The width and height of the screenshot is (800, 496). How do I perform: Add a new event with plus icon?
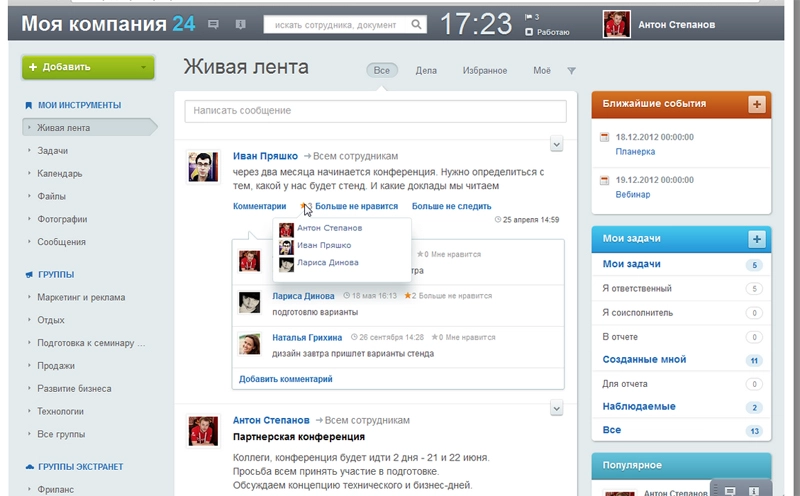[757, 104]
